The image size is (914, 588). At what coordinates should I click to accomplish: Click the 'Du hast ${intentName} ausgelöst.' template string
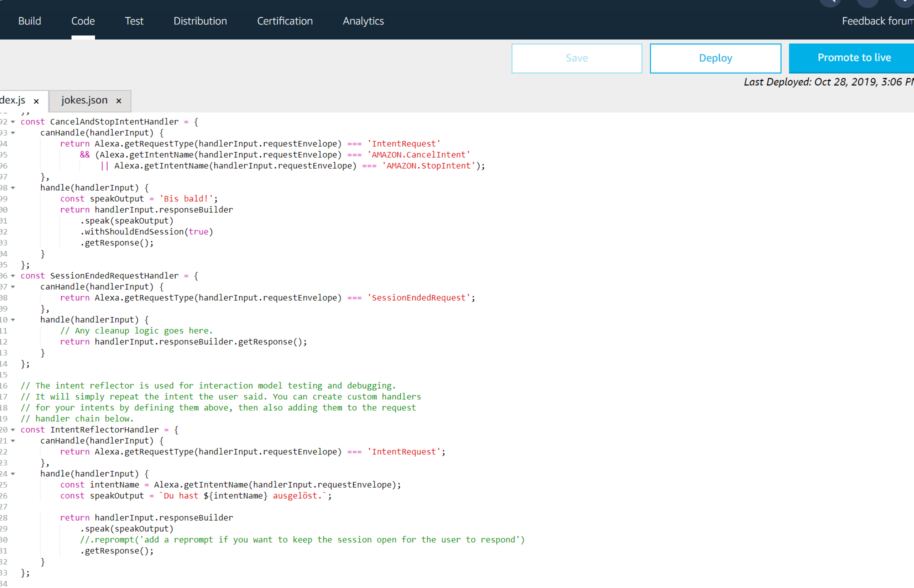coord(242,496)
